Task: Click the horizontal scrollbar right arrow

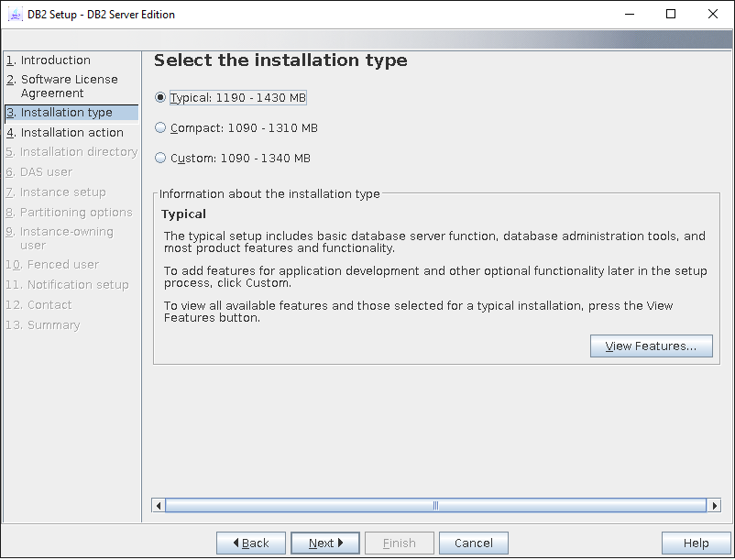Action: (x=714, y=505)
